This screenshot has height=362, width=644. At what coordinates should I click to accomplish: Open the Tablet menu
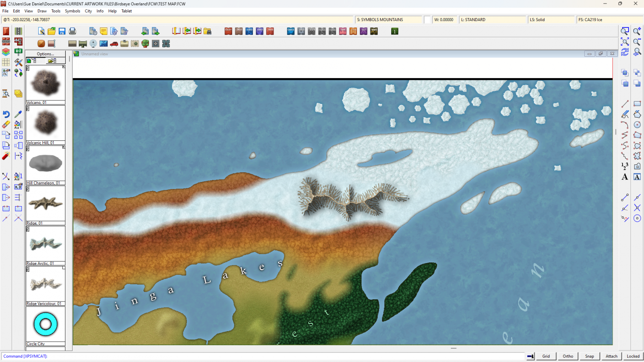tap(127, 11)
